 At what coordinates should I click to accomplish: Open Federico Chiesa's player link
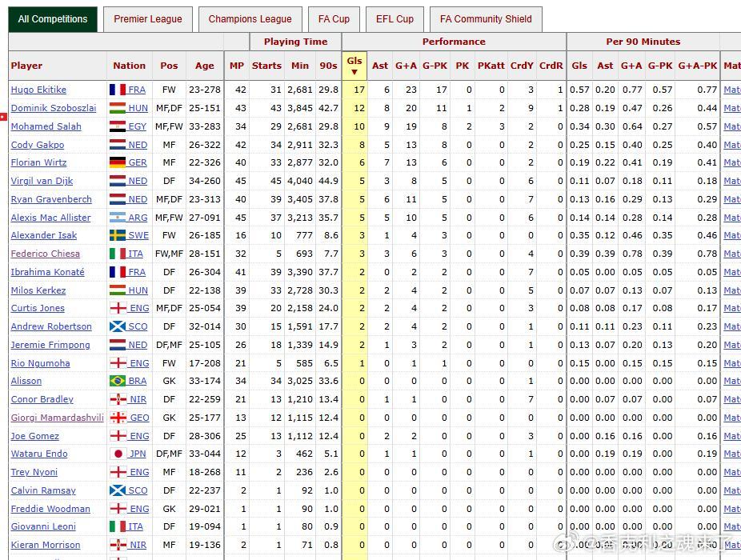pyautogui.click(x=46, y=254)
